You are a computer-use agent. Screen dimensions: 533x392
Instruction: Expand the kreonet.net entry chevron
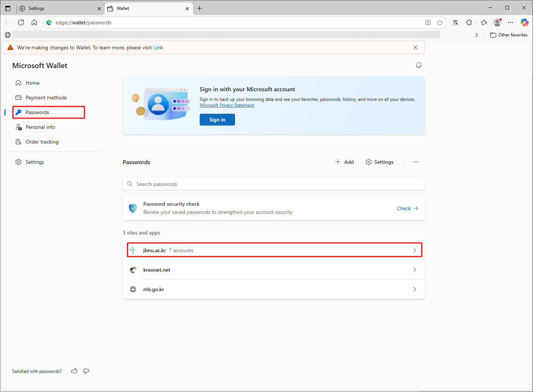click(x=415, y=270)
